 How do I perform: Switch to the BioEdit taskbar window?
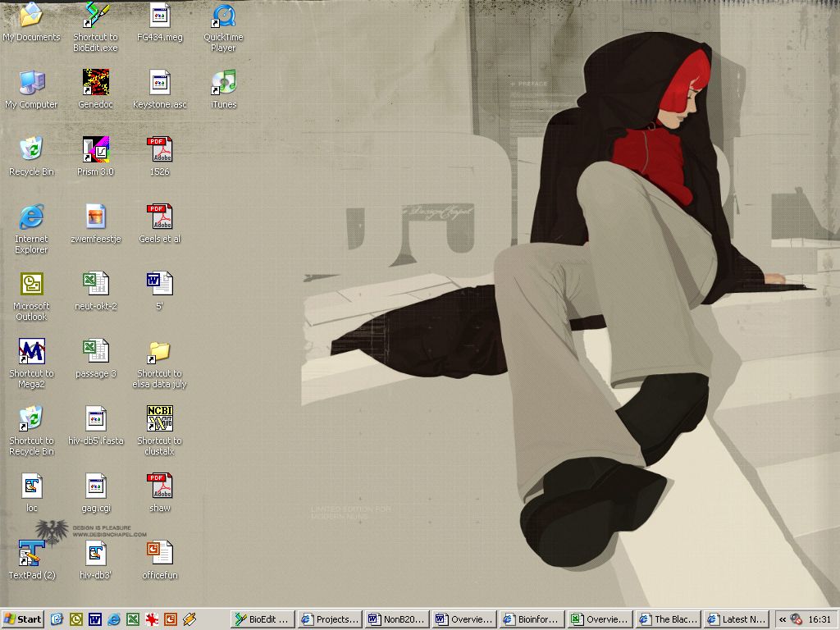[x=263, y=619]
